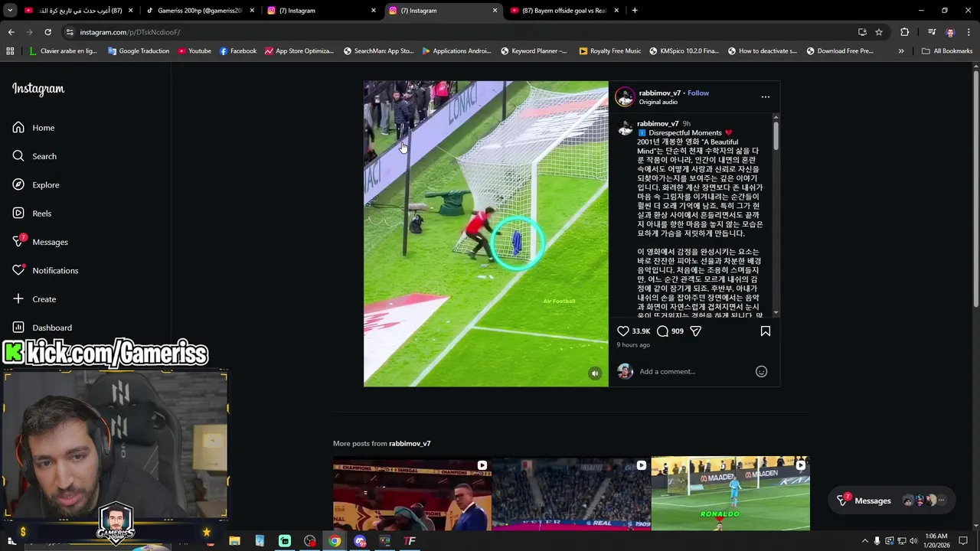The image size is (980, 551).
Task: Open notification center in taskbar
Action: pyautogui.click(x=963, y=541)
